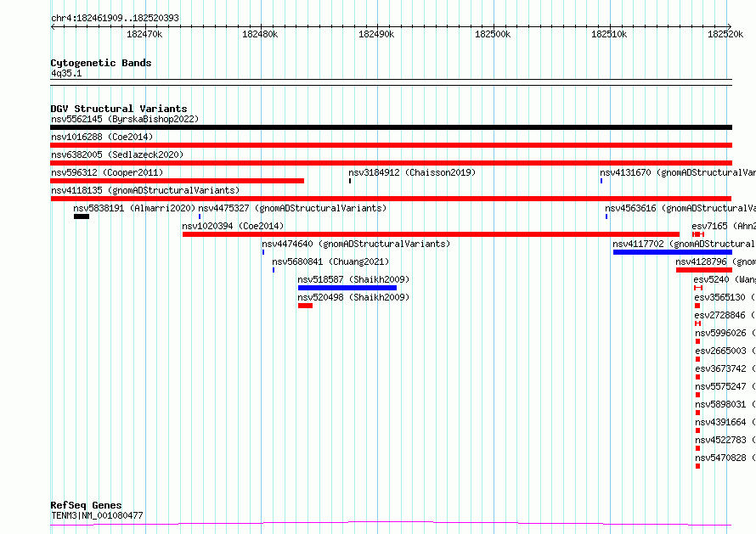
Task: Select the red glyph under esv7165
Action: click(698, 234)
